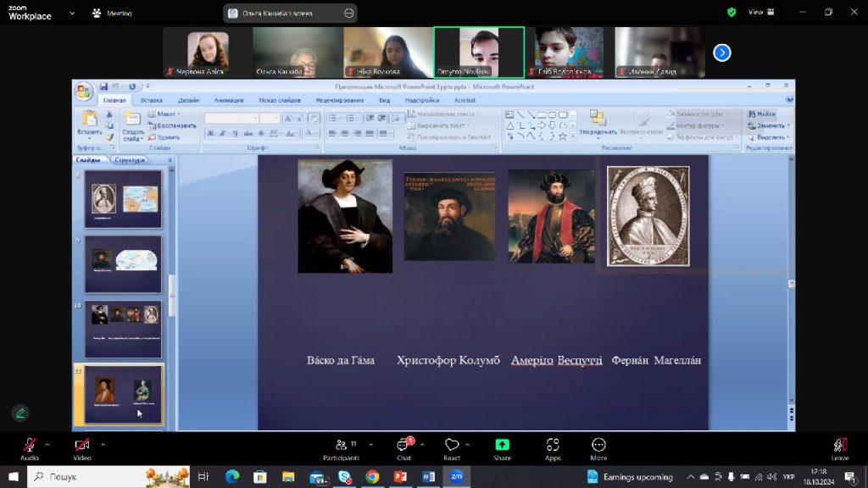This screenshot has height=488, width=868.
Task: Toggle bold Ж formatting
Action: pyautogui.click(x=210, y=133)
